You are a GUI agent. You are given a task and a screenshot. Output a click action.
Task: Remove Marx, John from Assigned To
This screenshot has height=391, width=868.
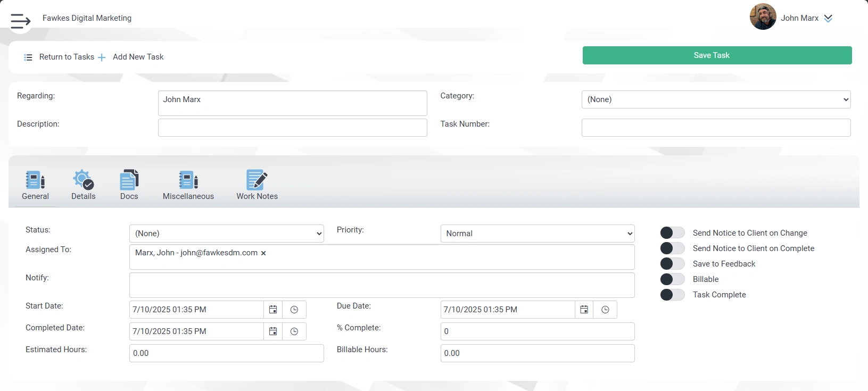pos(263,253)
